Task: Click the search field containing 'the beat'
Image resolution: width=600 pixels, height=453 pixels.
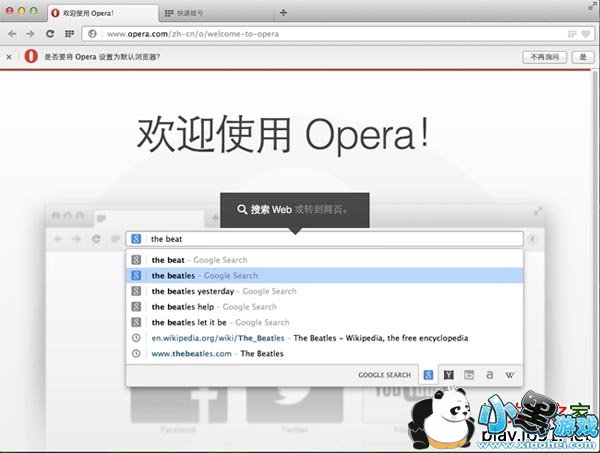Action: (324, 239)
